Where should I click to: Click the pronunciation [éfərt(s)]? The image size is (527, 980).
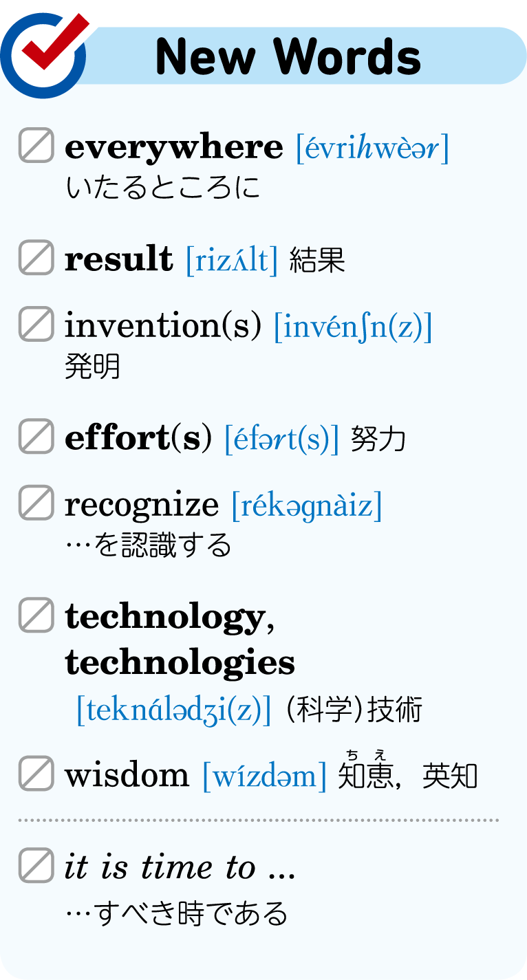282,439
